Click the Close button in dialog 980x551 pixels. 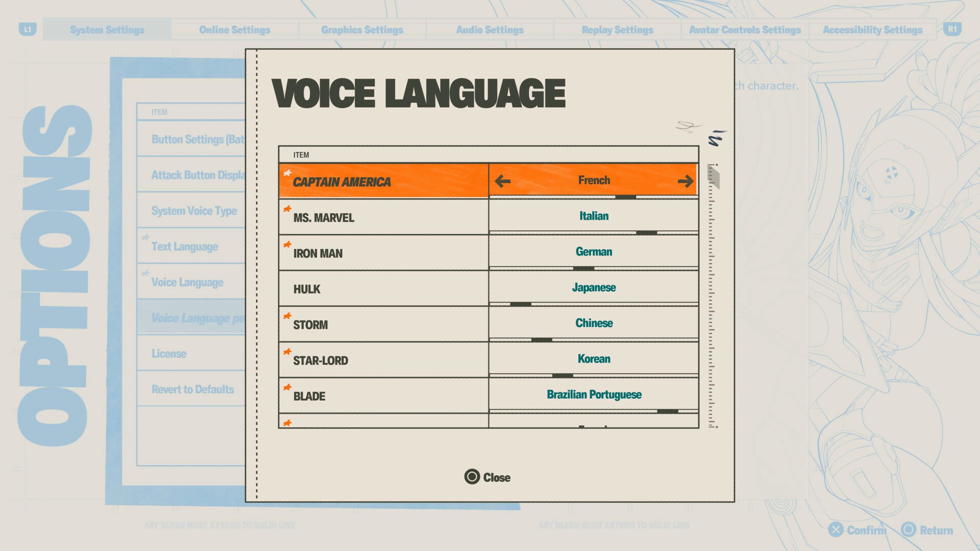point(487,477)
